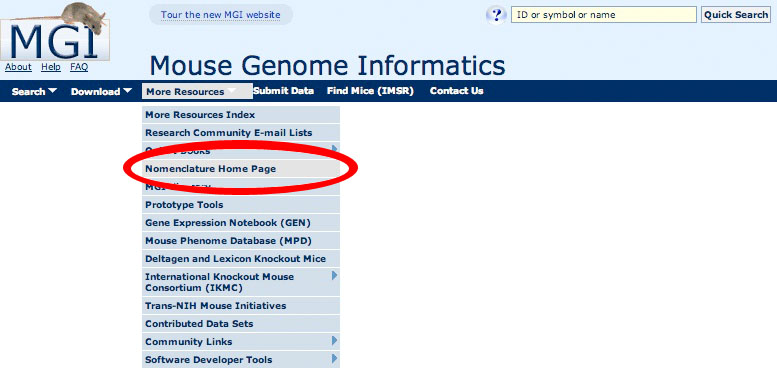The image size is (777, 371).
Task: Select Gene Expression Notebook (GEN)
Action: (x=241, y=223)
